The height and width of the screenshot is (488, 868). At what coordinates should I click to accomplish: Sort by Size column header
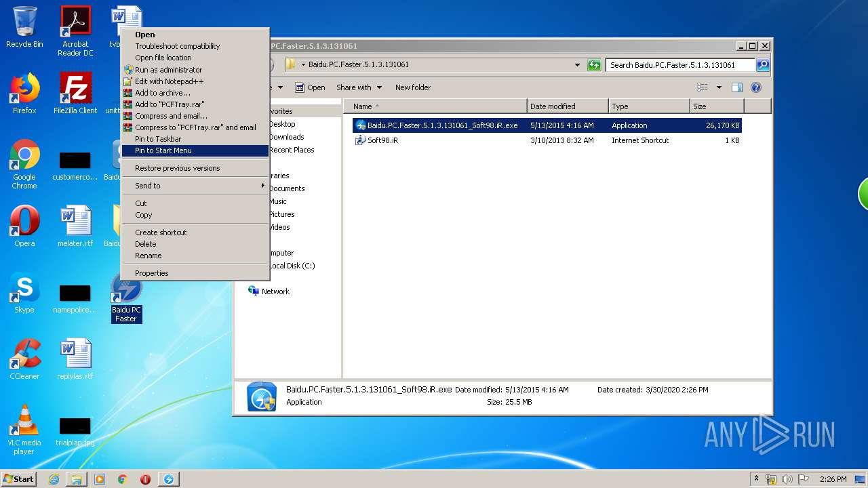click(717, 106)
